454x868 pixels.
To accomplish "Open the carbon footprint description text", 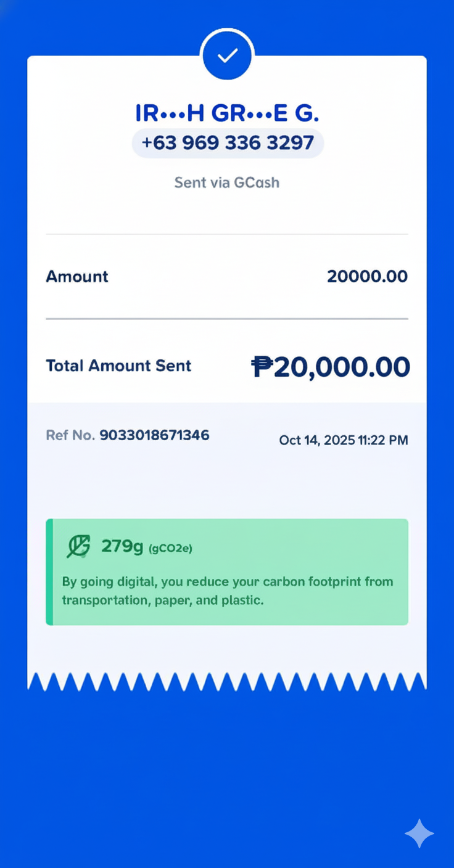I will point(227,591).
